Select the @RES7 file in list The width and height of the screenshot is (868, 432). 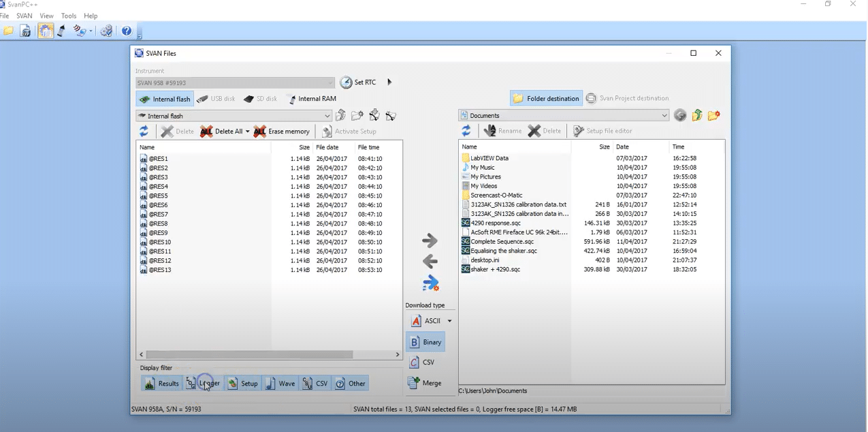coord(159,215)
